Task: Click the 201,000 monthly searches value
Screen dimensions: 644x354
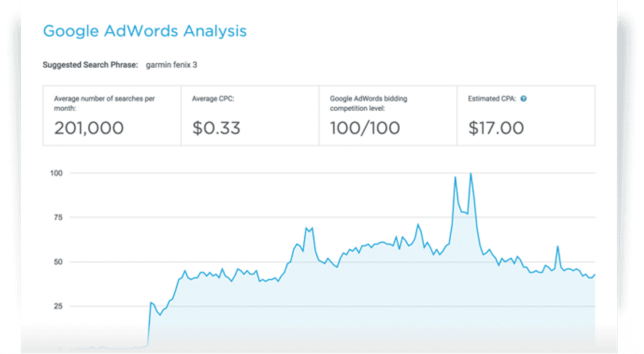Action: tap(89, 128)
